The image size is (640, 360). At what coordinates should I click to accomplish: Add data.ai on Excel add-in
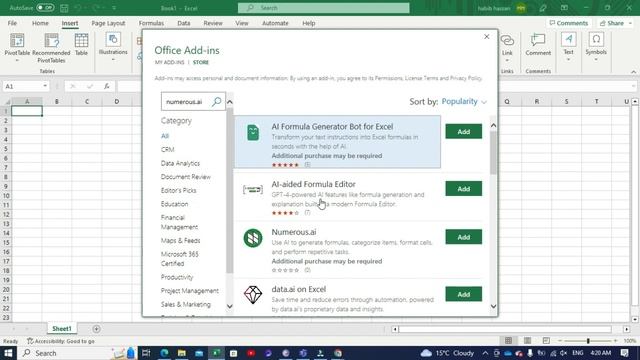[463, 294]
